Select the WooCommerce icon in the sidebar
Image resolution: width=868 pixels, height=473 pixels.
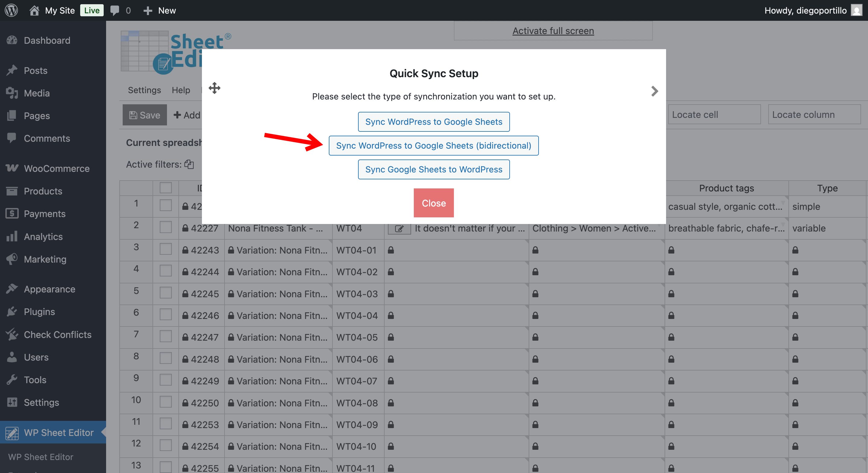click(12, 168)
